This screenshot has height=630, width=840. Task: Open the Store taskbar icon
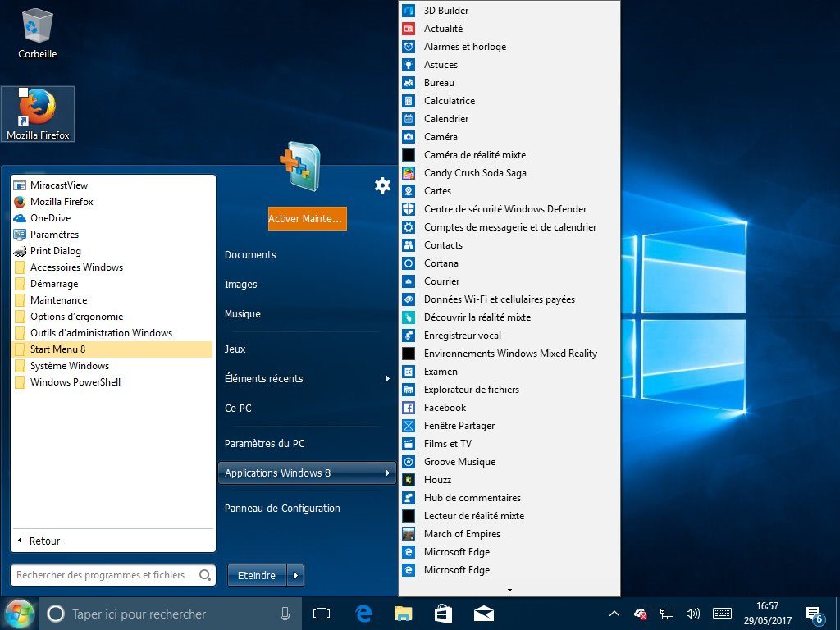click(x=443, y=614)
